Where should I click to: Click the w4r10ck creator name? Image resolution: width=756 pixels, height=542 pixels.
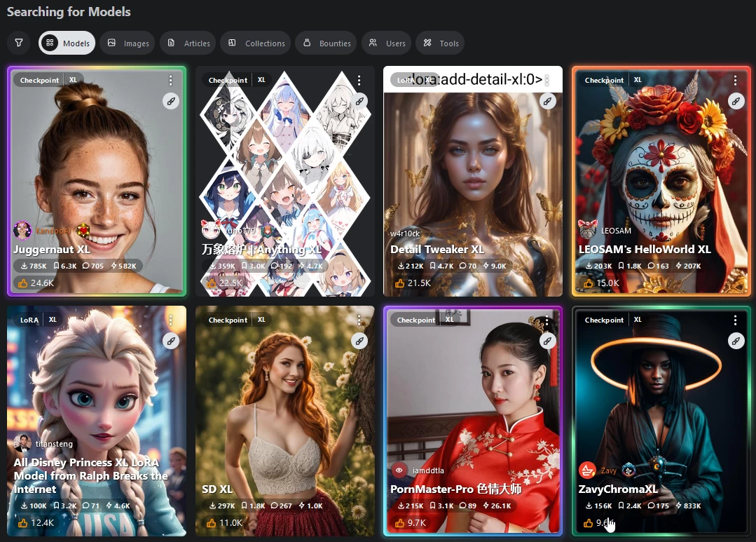[x=405, y=233]
